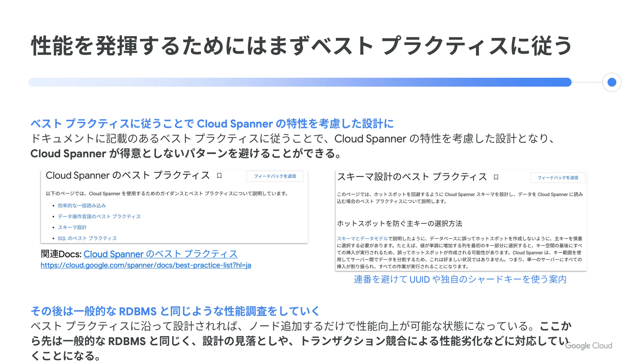The image size is (644, 362).
Task: Open SQL のベスト プラクティス link
Action: 87,238
